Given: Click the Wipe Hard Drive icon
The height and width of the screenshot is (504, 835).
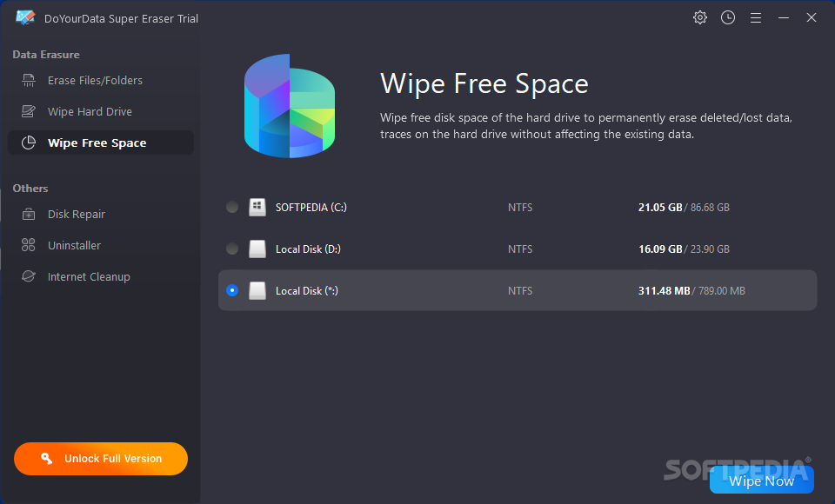Looking at the screenshot, I should tap(28, 112).
